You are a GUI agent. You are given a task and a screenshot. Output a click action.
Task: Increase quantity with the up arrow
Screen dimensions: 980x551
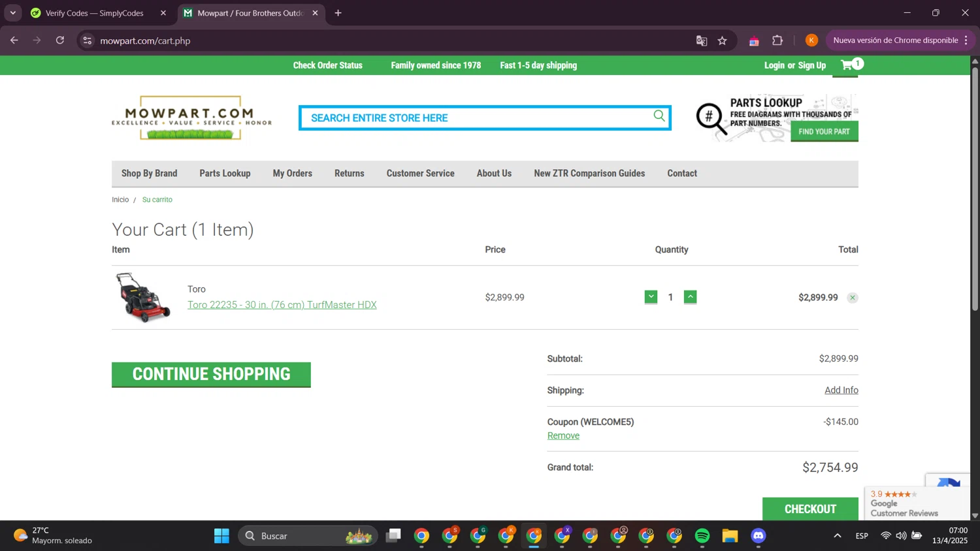tap(690, 297)
